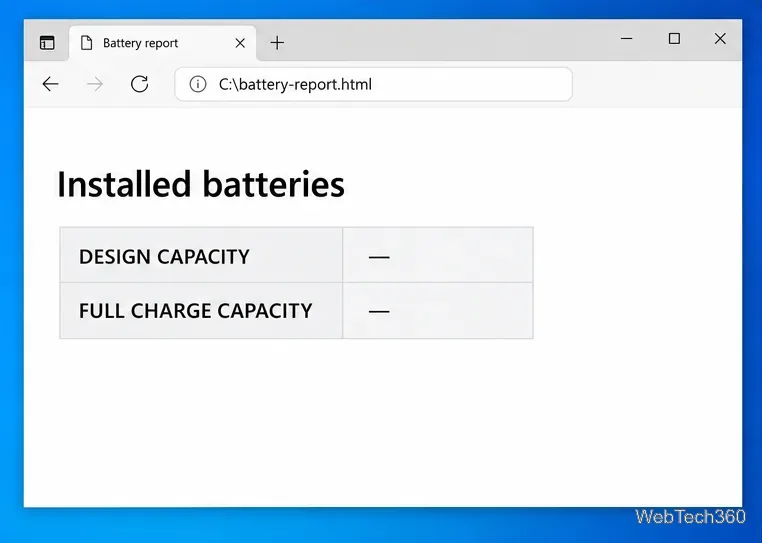The width and height of the screenshot is (762, 543).
Task: Open the tab actions menu icon
Action: (47, 43)
